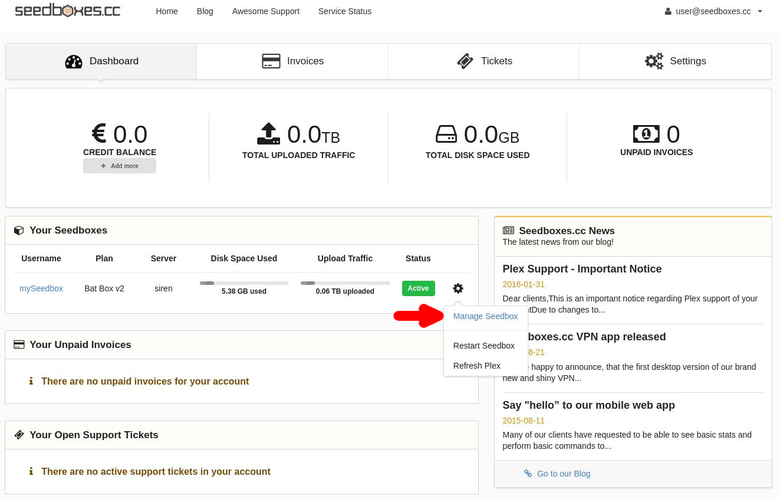Select Manage Seedbox from the menu
Screen dimensions: 780x499
coord(485,317)
